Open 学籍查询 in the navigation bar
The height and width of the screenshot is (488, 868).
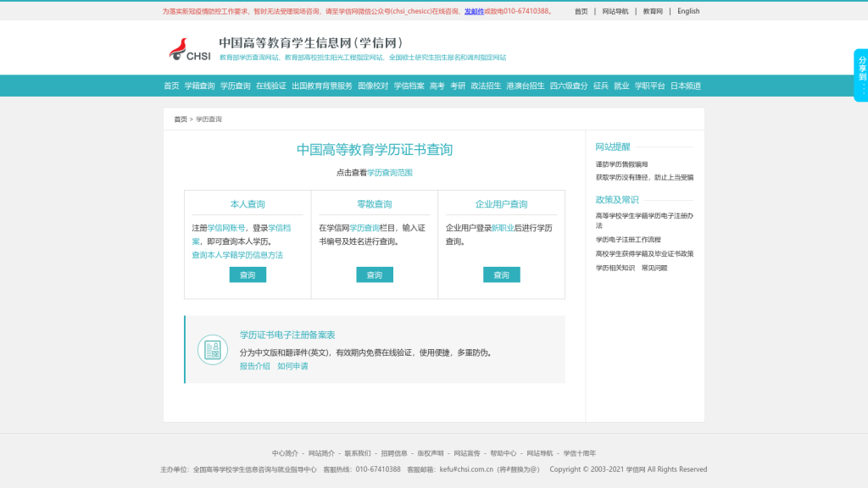(x=199, y=86)
